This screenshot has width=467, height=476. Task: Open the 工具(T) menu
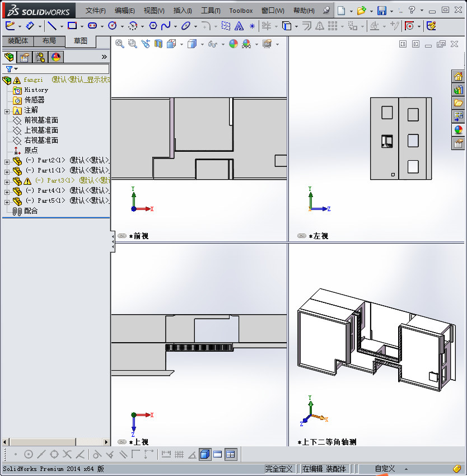pos(211,11)
